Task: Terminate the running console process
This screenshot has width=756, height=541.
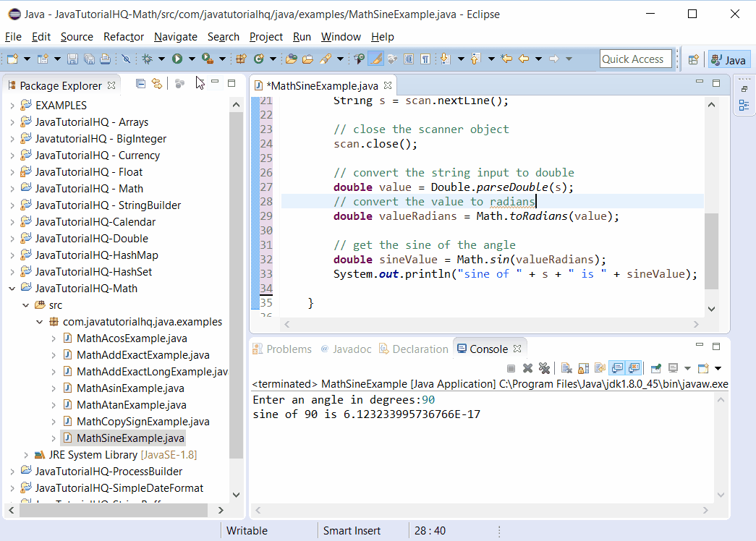Action: [x=511, y=368]
